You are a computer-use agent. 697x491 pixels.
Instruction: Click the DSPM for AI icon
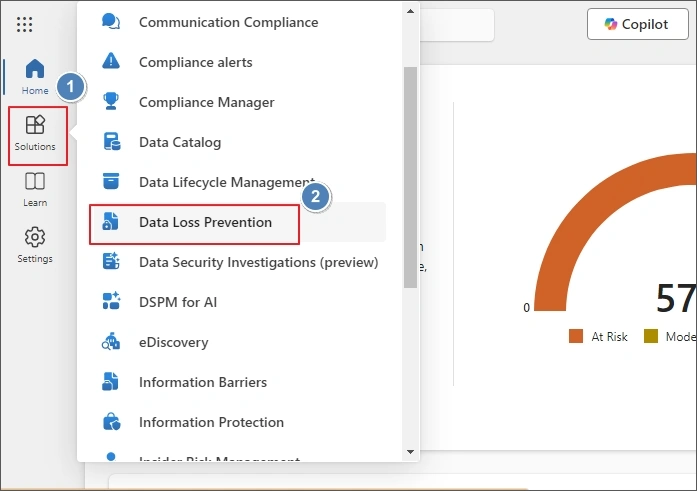pos(111,301)
